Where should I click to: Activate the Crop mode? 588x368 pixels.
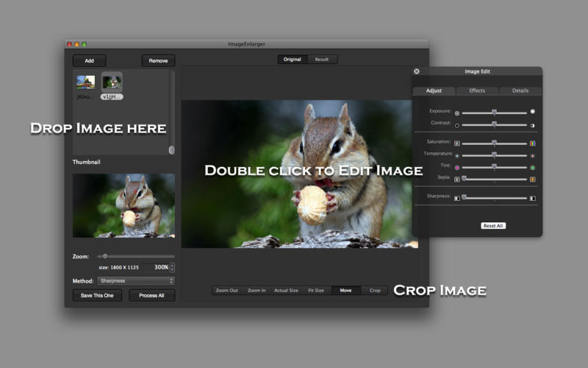click(375, 290)
